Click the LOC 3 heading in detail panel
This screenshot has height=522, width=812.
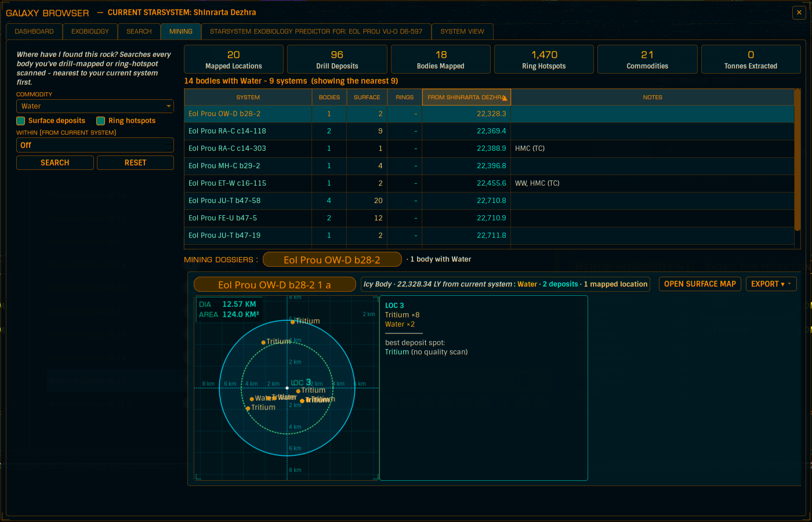(x=394, y=306)
